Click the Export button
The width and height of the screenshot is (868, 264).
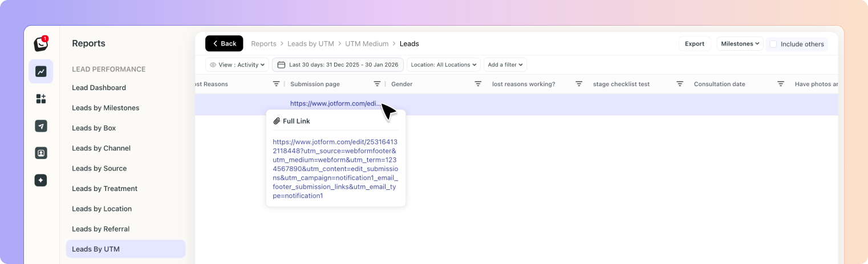click(x=695, y=43)
